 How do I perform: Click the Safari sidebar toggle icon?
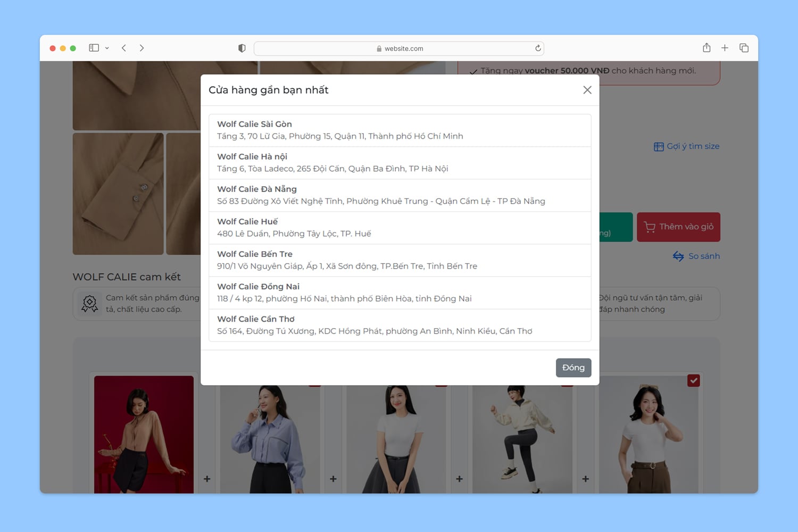point(94,48)
